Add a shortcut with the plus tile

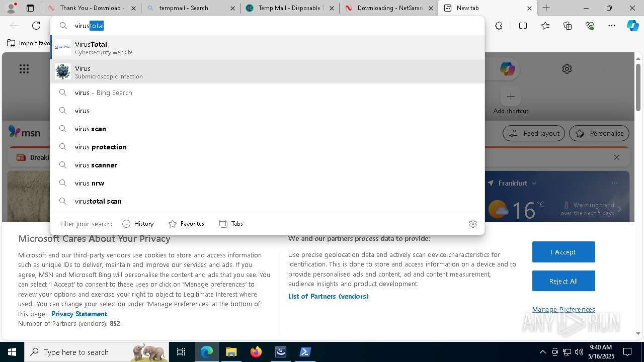point(511,96)
